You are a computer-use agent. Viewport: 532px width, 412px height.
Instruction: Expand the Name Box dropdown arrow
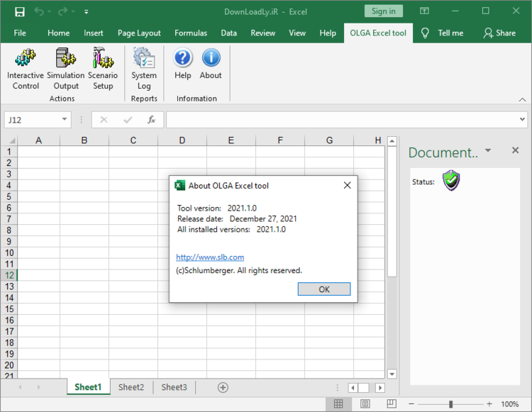coord(65,120)
